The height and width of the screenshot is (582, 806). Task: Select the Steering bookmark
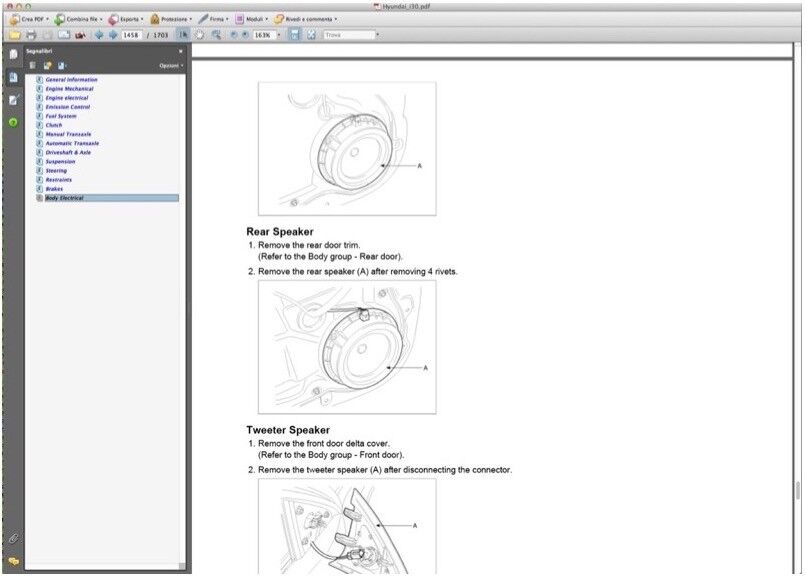click(x=56, y=171)
